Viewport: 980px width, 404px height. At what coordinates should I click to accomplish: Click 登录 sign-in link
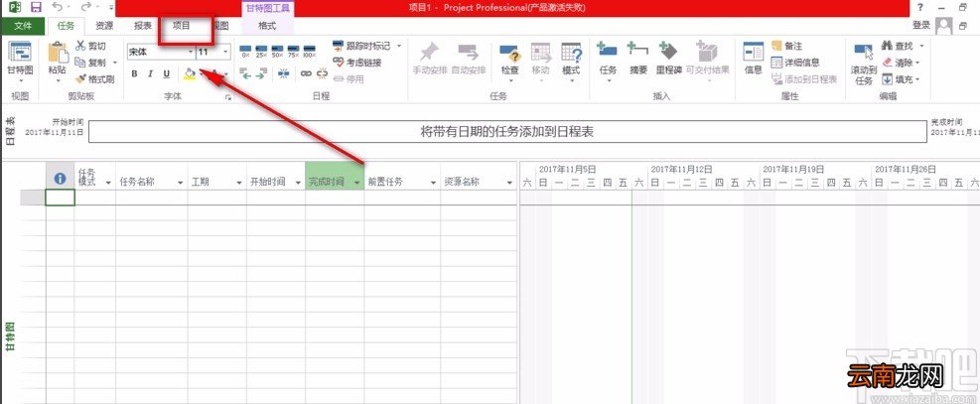921,25
